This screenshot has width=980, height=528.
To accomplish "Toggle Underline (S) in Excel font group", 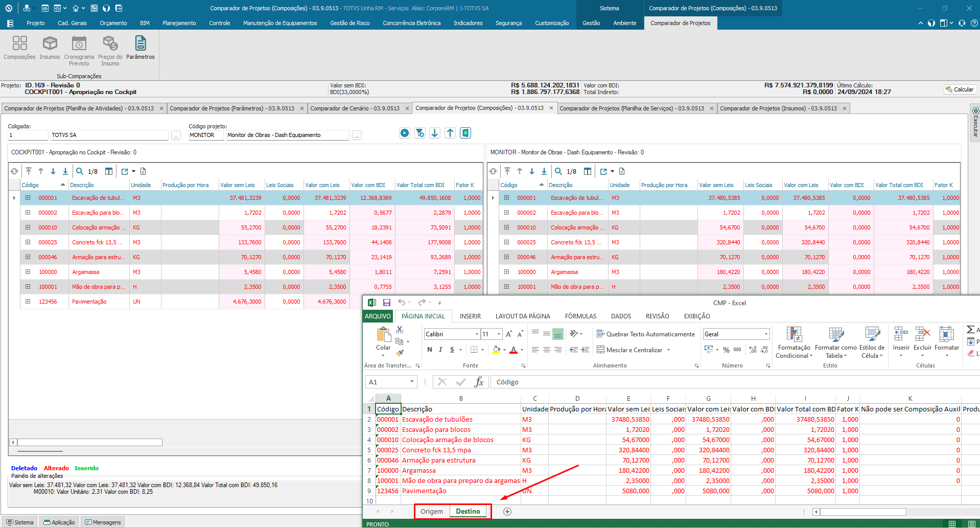I will pos(452,350).
